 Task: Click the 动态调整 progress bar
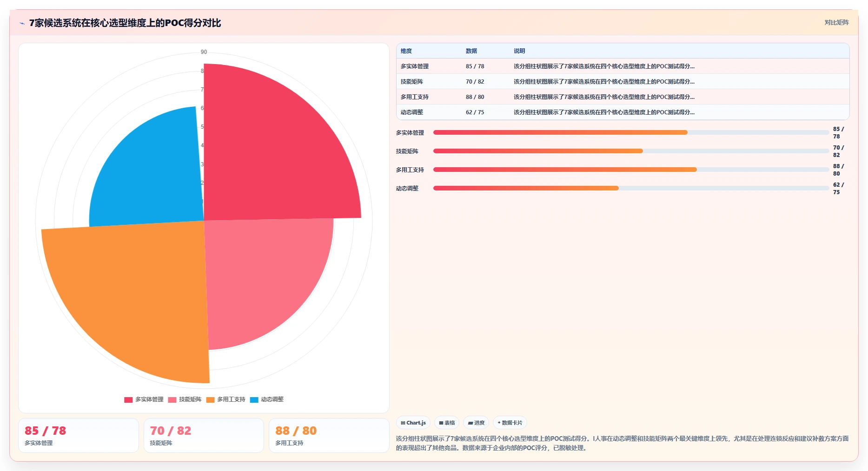pyautogui.click(x=631, y=188)
